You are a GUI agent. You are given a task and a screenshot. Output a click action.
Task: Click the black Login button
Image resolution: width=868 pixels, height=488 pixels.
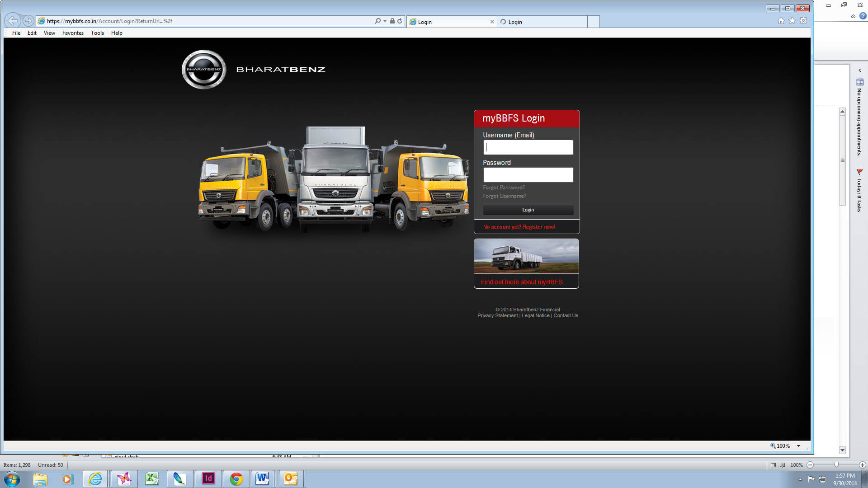point(528,210)
